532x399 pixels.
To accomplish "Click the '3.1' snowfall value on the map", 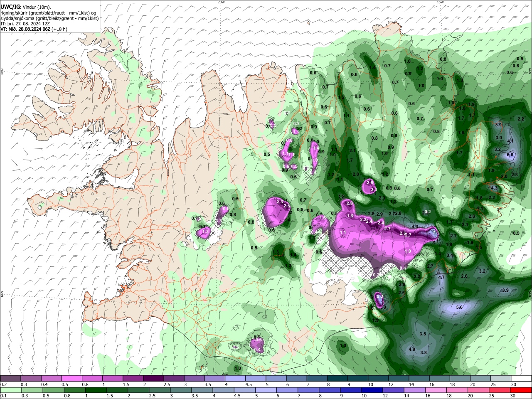I will (374, 190).
